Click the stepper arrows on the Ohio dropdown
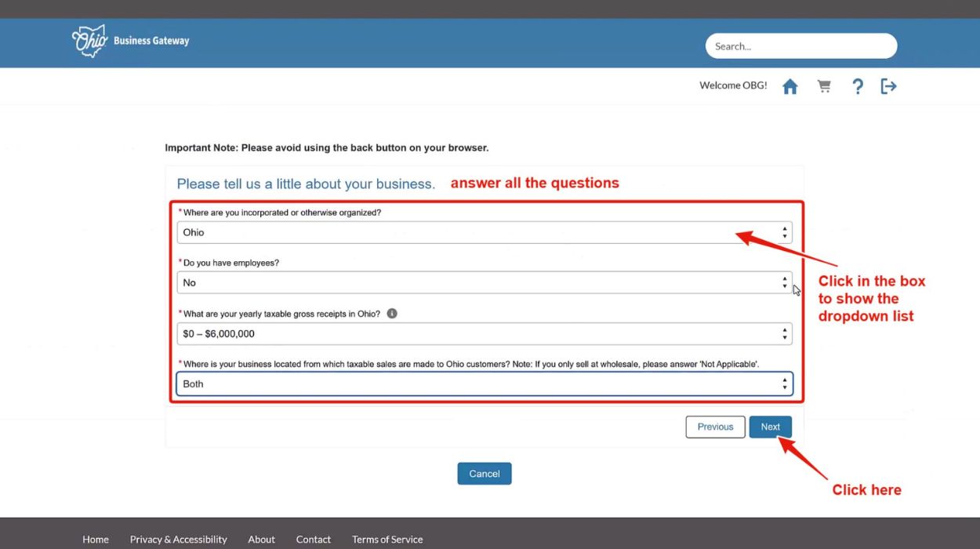This screenshot has width=980, height=549. tap(784, 232)
